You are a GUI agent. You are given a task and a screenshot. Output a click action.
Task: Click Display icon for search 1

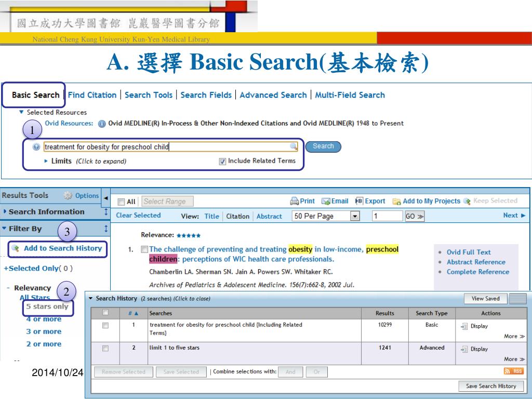(464, 326)
